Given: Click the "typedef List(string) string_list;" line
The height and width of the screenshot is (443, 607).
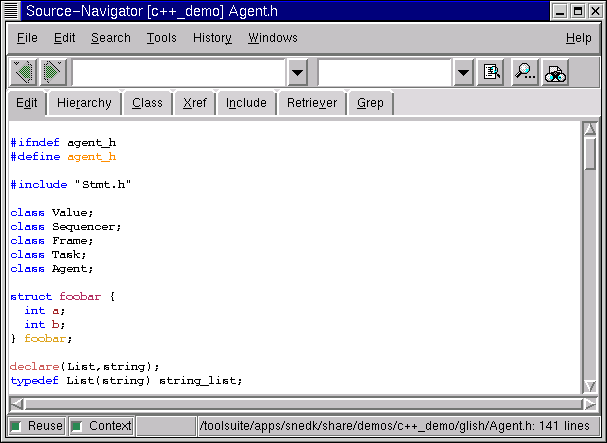Looking at the screenshot, I should (126, 380).
